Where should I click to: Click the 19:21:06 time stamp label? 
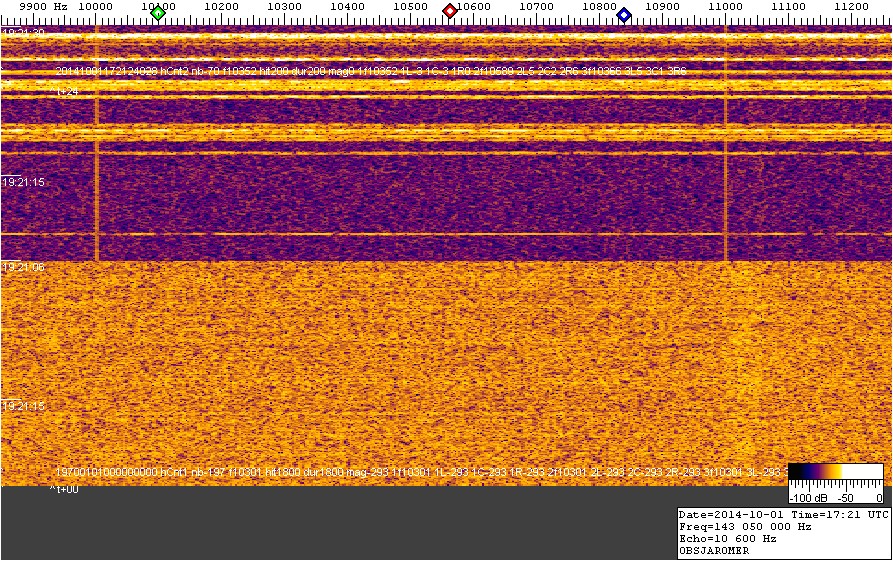tap(23, 267)
